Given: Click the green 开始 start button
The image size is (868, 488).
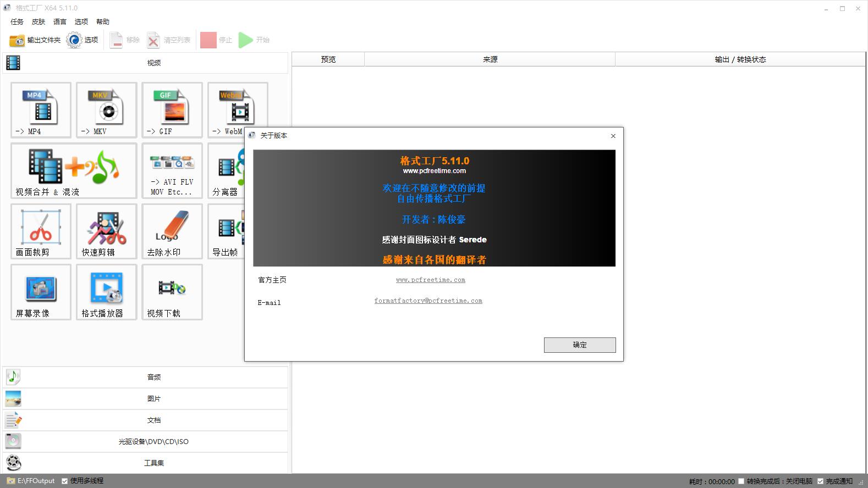Looking at the screenshot, I should 254,40.
